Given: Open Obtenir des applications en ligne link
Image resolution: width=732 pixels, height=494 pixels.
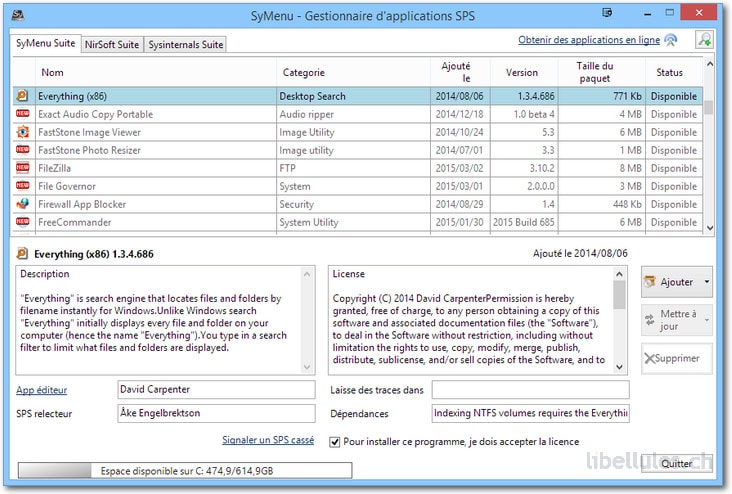Looking at the screenshot, I should tap(589, 40).
